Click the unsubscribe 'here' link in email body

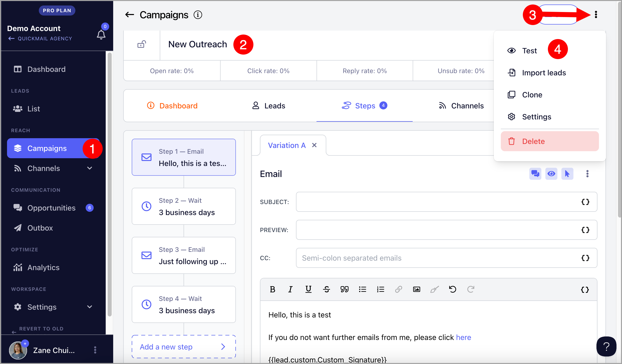[463, 337]
